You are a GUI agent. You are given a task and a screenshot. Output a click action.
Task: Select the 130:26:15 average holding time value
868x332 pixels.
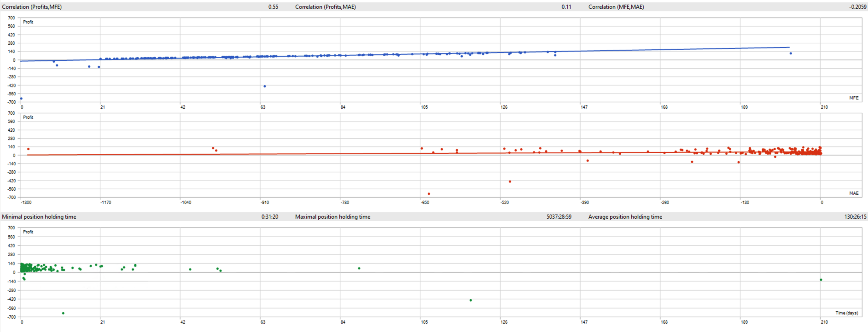856,217
